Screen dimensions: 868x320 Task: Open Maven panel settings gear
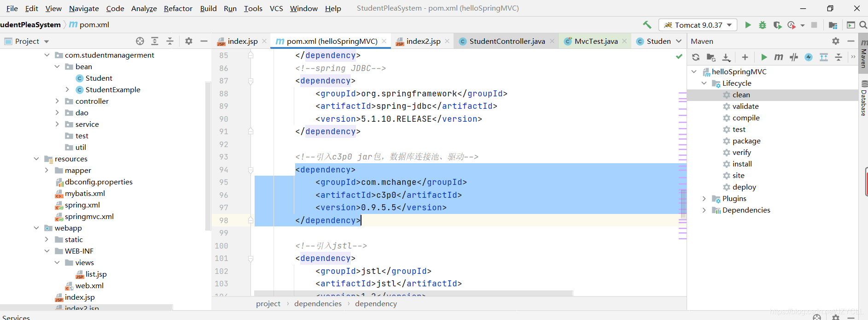tap(836, 41)
